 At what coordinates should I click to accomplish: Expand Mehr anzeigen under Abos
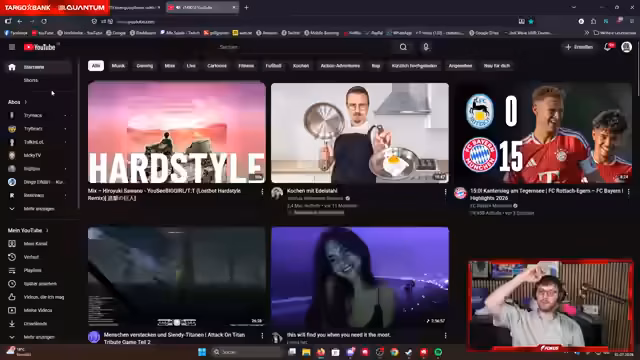[x=39, y=209]
